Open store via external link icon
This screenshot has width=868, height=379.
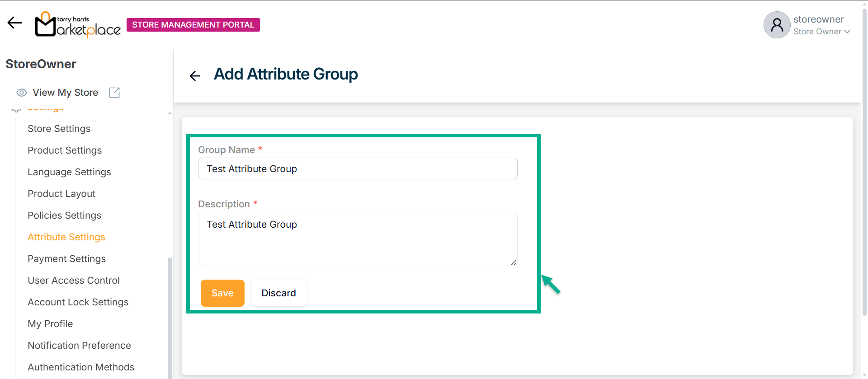coord(114,93)
